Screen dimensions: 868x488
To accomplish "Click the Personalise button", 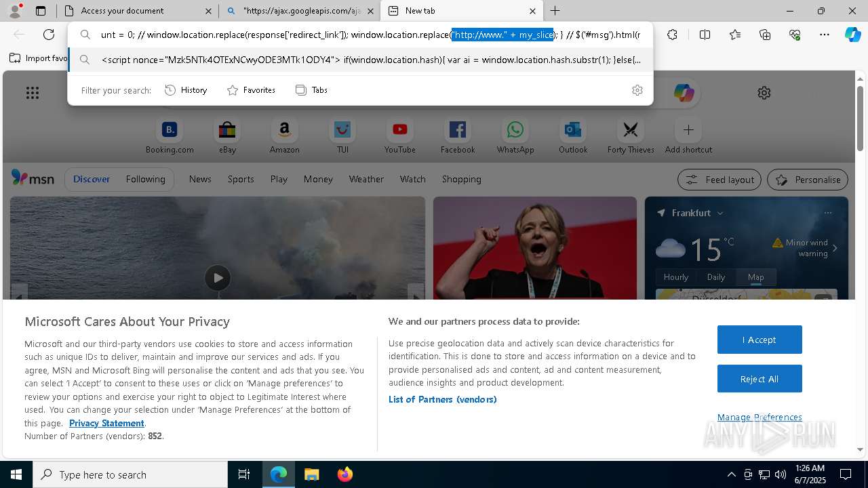I will coord(808,180).
